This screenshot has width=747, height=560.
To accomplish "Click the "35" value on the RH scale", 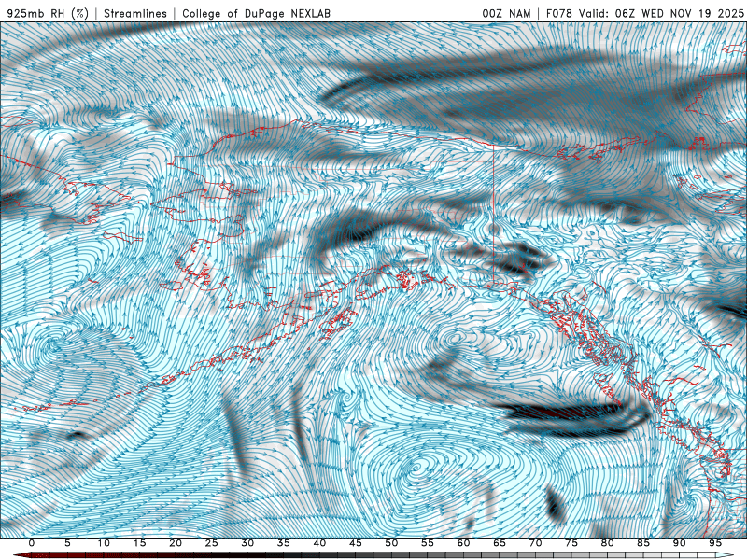I will [x=284, y=543].
